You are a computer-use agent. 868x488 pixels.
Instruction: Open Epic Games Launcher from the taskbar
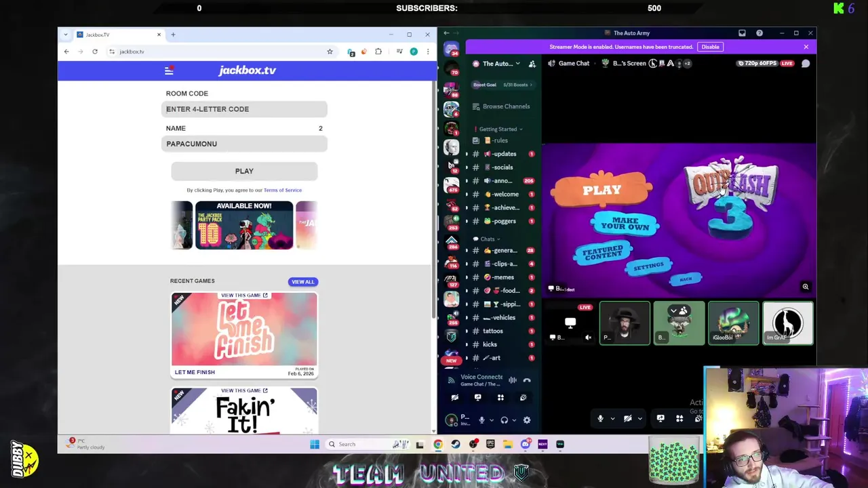point(490,445)
